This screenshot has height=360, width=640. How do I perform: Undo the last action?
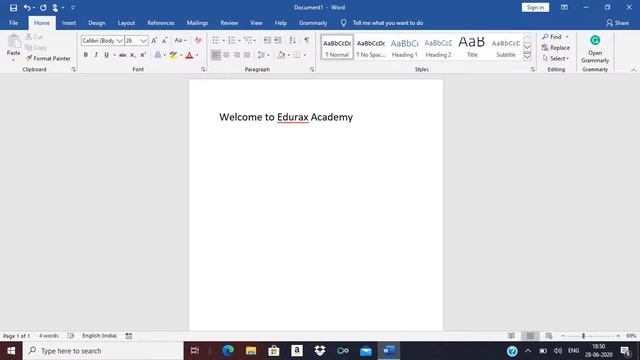coord(27,8)
